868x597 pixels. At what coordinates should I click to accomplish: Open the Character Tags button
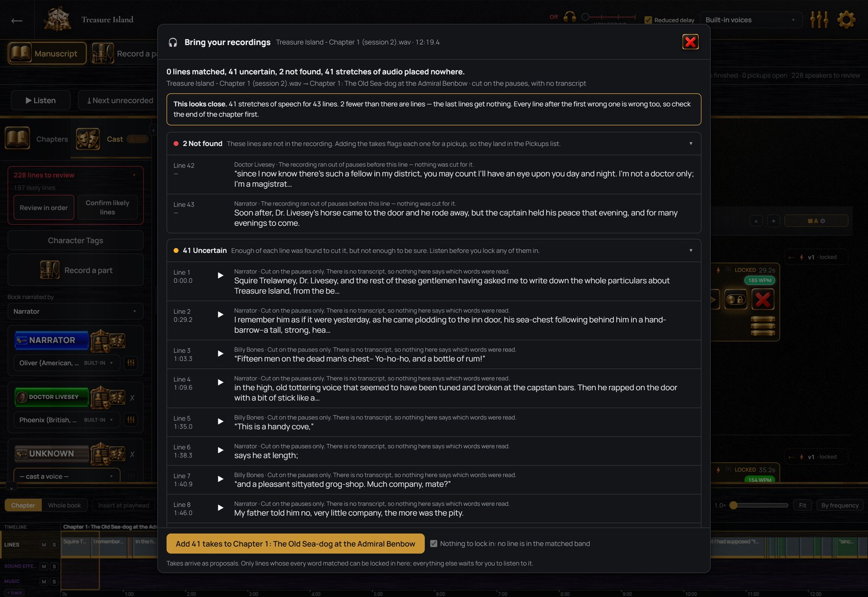click(75, 240)
